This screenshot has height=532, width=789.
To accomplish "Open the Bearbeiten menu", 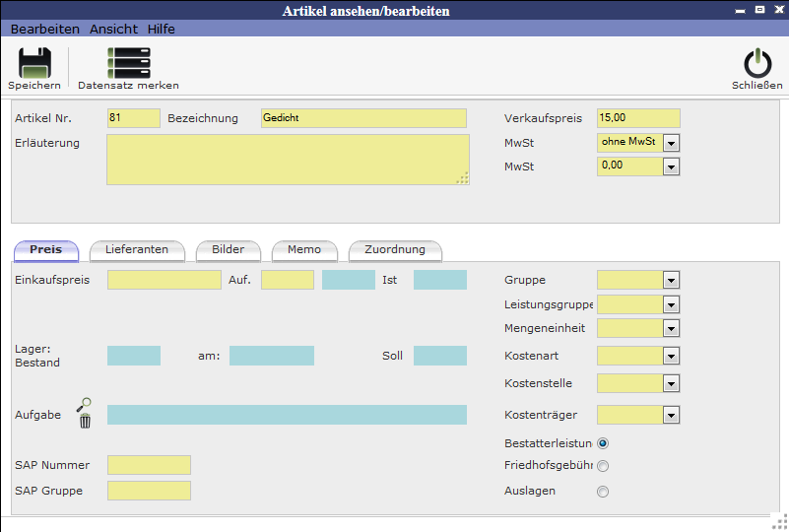I will (45, 29).
